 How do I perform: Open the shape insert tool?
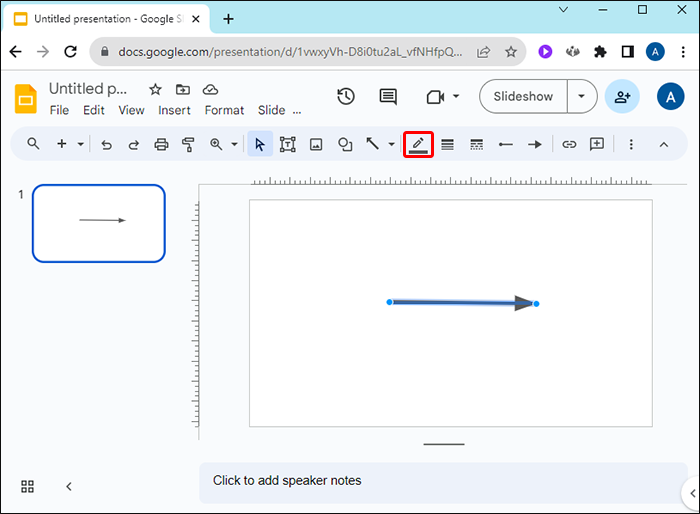pos(345,144)
